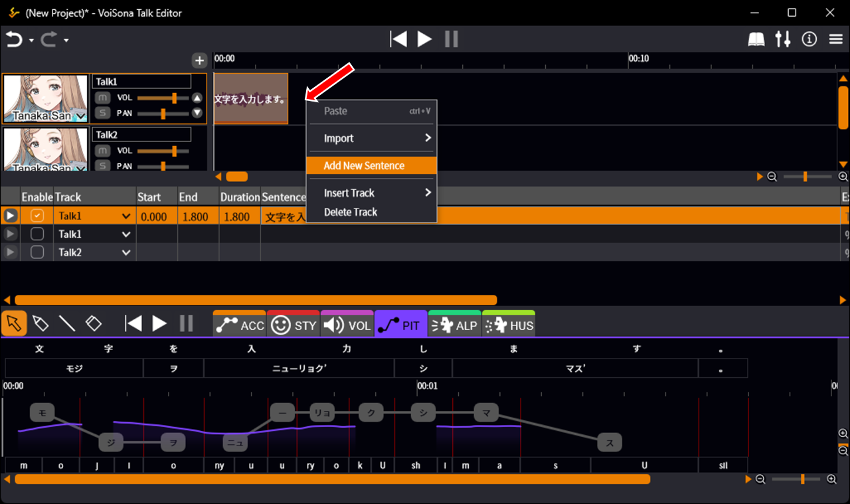850x504 pixels.
Task: Open the hamburger main menu
Action: tap(836, 39)
